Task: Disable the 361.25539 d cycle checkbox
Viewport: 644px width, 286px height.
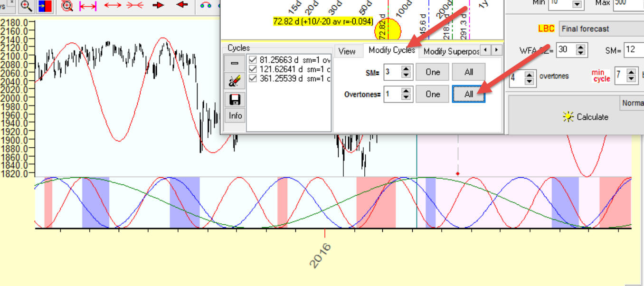Action: coord(252,78)
